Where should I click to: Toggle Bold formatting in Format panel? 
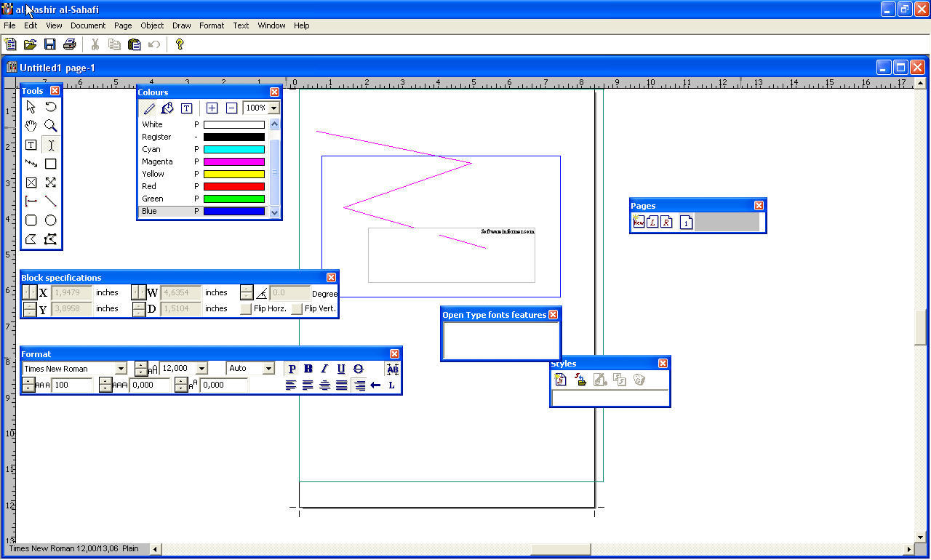pos(308,369)
